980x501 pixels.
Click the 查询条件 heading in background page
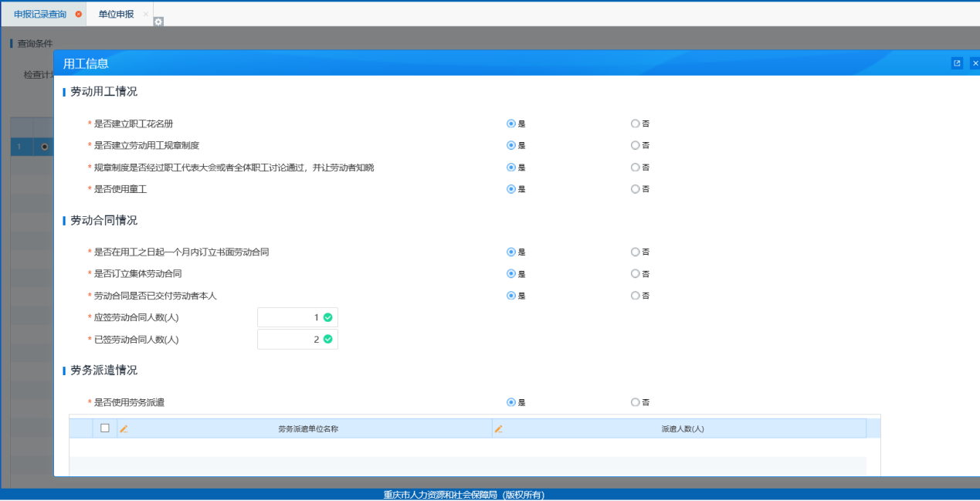(35, 43)
